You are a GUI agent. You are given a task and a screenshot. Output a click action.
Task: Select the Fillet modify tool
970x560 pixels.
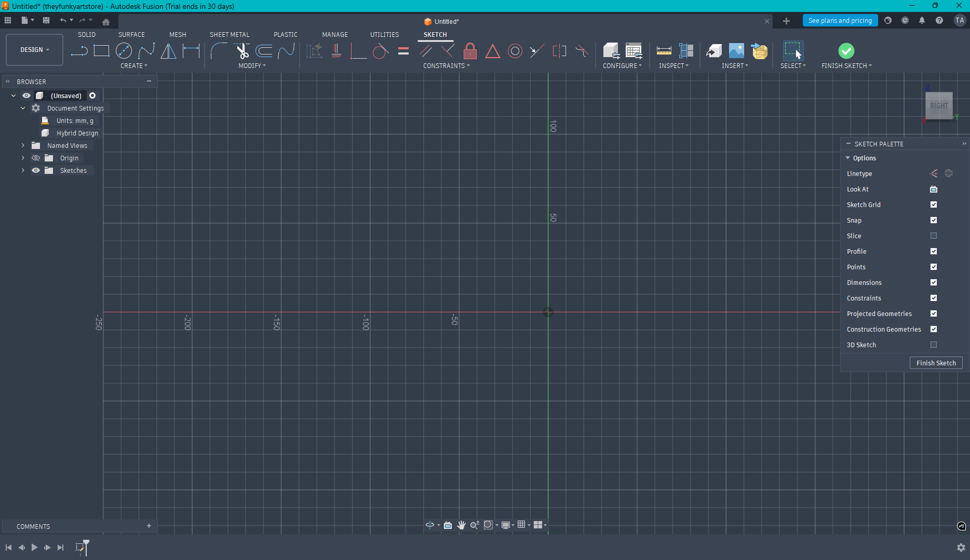(x=219, y=51)
